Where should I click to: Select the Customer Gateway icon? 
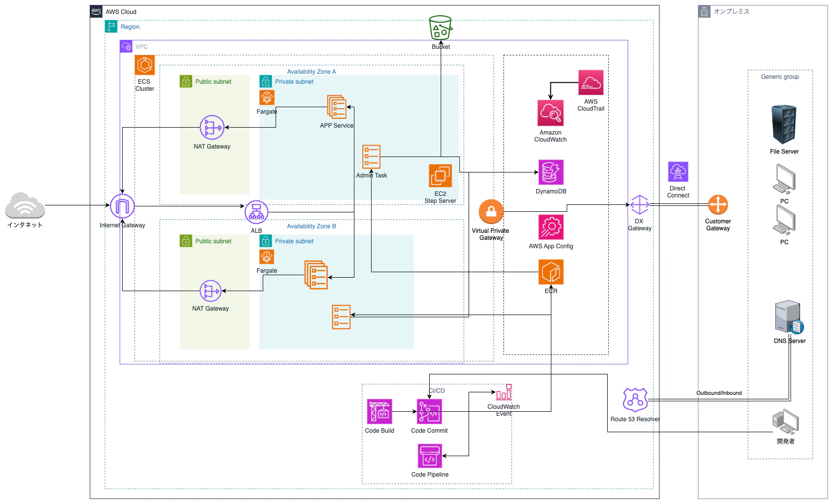point(718,205)
